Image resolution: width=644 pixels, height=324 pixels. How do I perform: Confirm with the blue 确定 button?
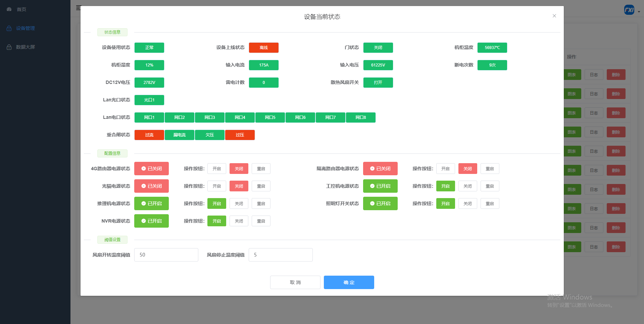(x=349, y=282)
